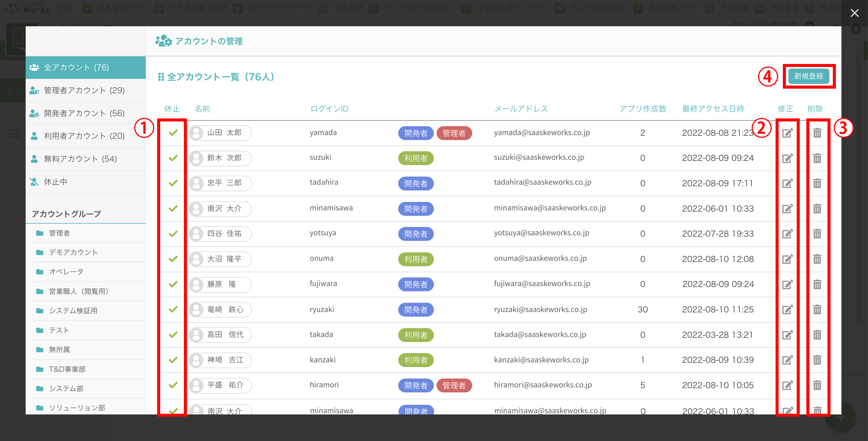The image size is (868, 441).
Task: Click the 山田 太郎 name chip
Action: (x=220, y=133)
